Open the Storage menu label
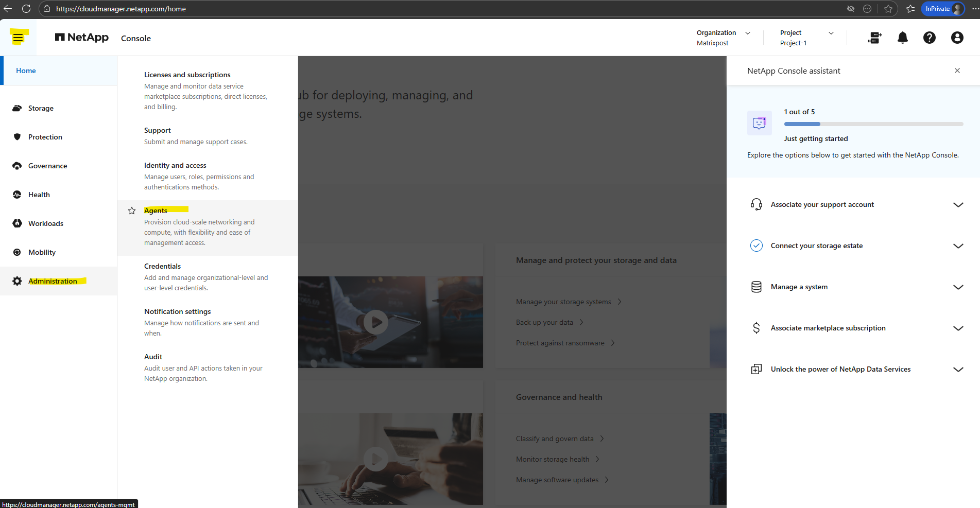Viewport: 980px width, 508px height. point(41,108)
